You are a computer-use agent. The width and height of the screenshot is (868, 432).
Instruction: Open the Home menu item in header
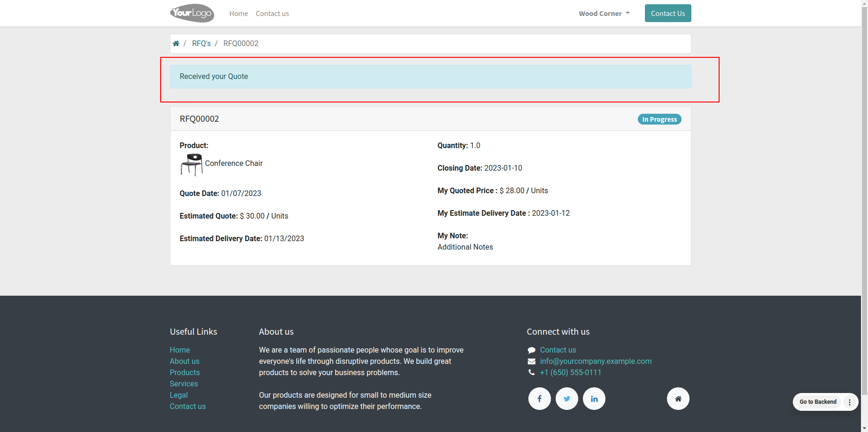tap(239, 14)
